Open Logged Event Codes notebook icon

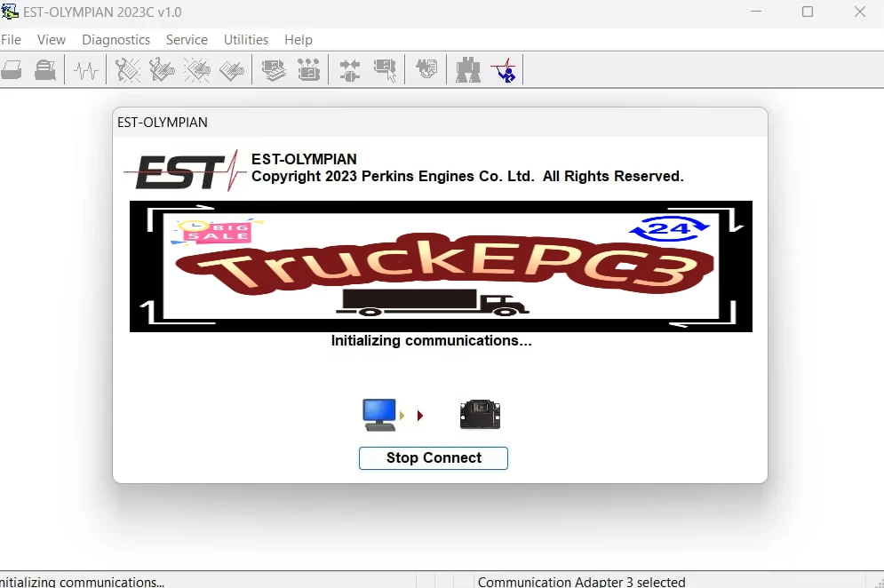[232, 70]
